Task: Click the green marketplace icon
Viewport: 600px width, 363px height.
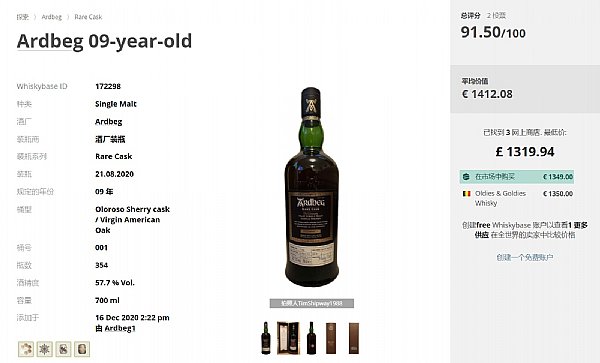Action: point(466,177)
